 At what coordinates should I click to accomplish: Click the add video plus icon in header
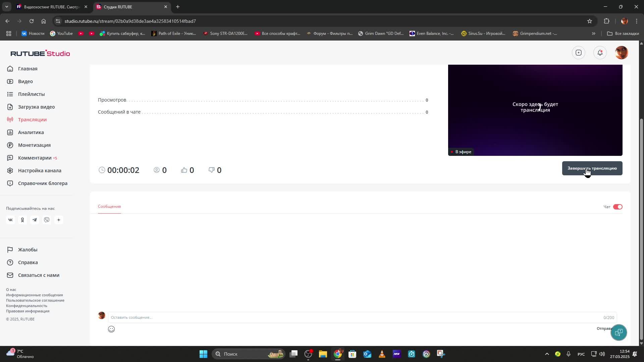579,53
